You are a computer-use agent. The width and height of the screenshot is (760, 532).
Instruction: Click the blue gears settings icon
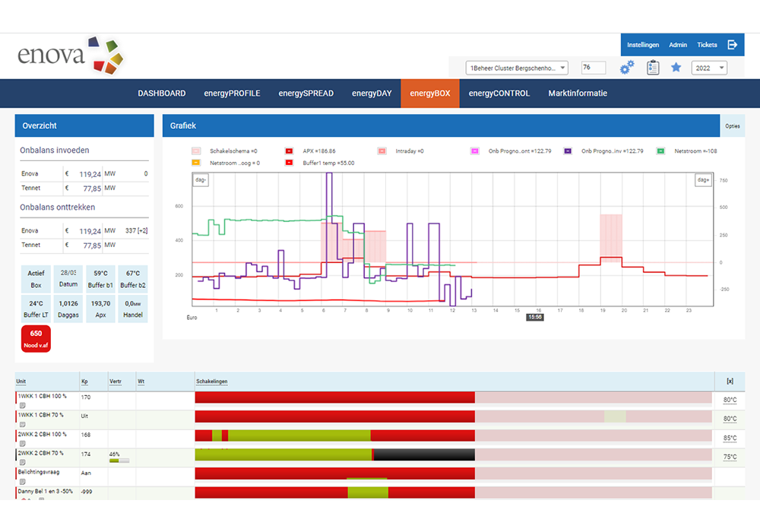(x=627, y=68)
